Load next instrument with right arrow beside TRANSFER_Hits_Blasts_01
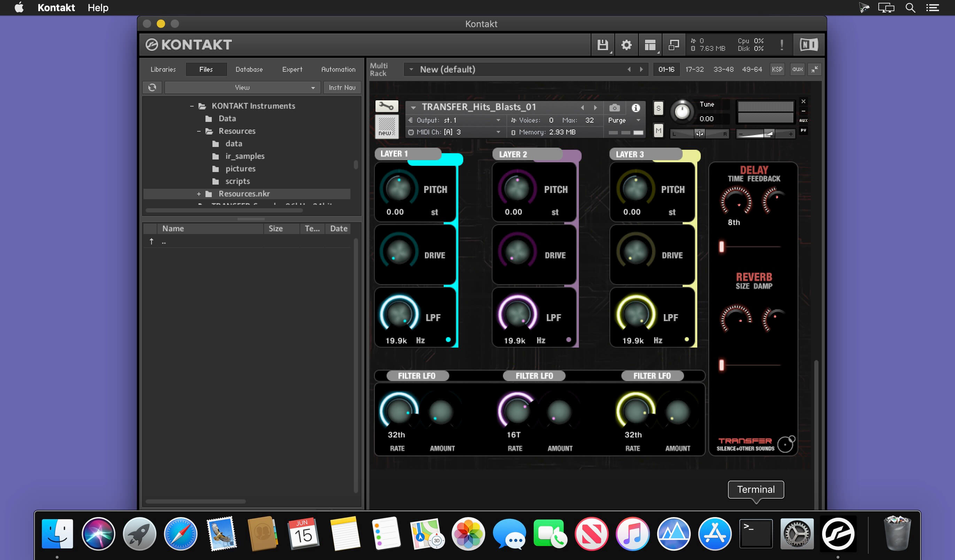 click(x=595, y=108)
